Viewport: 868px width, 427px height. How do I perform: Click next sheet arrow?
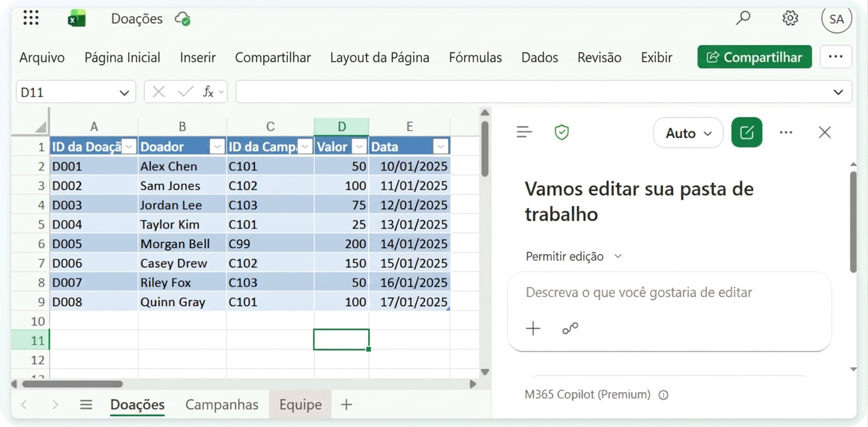tap(55, 404)
